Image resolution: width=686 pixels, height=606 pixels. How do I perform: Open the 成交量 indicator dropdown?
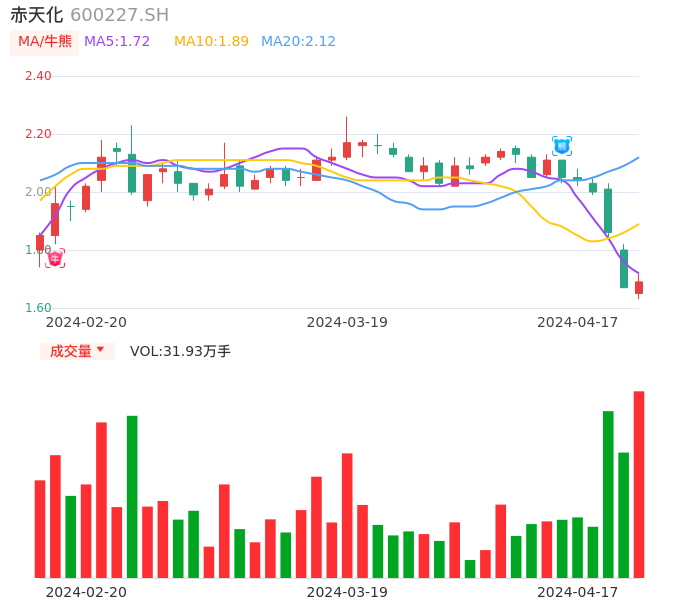click(x=77, y=351)
